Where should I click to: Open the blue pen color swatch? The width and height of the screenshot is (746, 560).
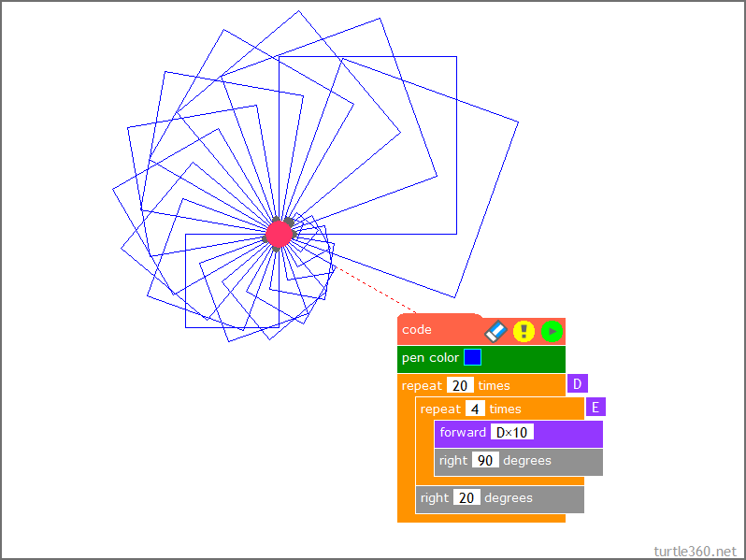point(472,357)
